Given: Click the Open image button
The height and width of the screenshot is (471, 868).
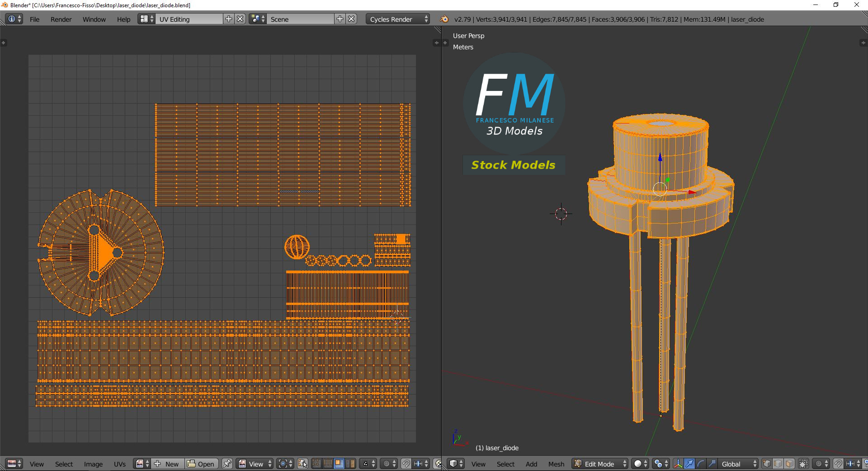Looking at the screenshot, I should [201, 464].
